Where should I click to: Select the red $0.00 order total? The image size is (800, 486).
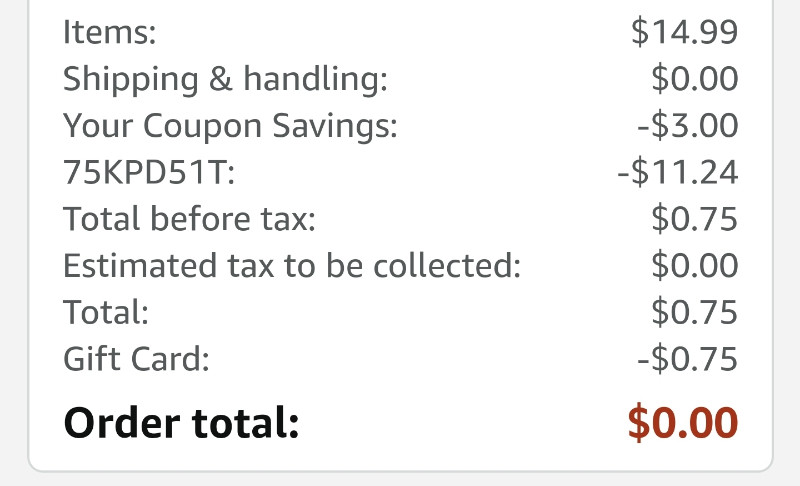coord(683,423)
